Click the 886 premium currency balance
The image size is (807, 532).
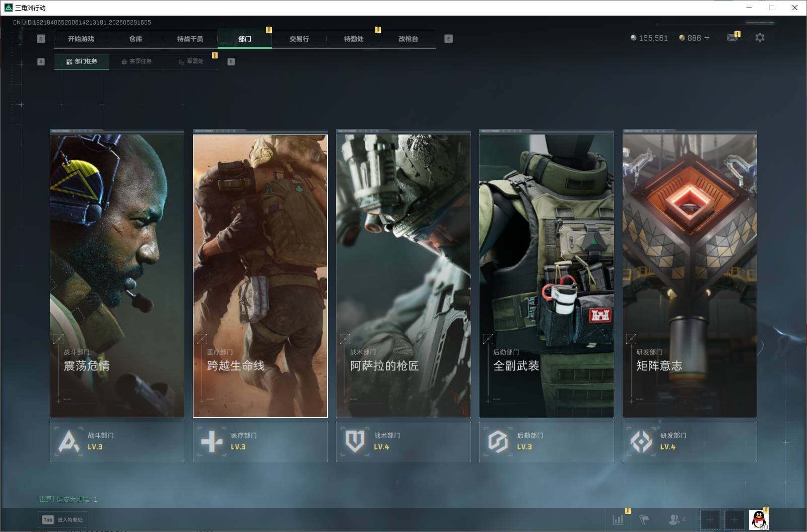[x=690, y=38]
